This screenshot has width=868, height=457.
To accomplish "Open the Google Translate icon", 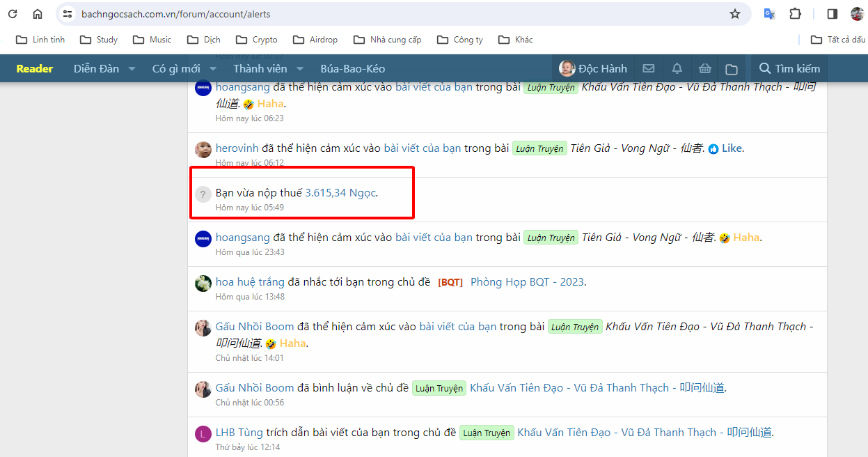I will [769, 14].
